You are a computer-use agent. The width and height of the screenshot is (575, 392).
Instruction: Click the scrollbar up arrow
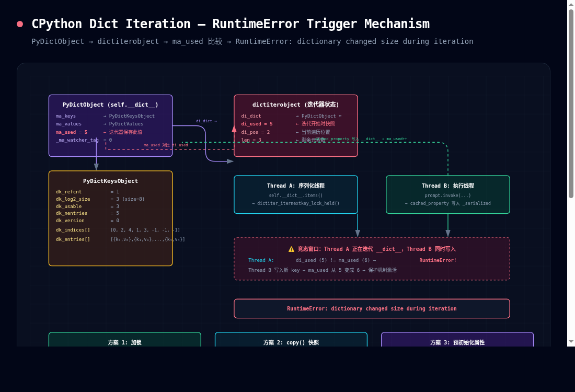(x=571, y=4)
